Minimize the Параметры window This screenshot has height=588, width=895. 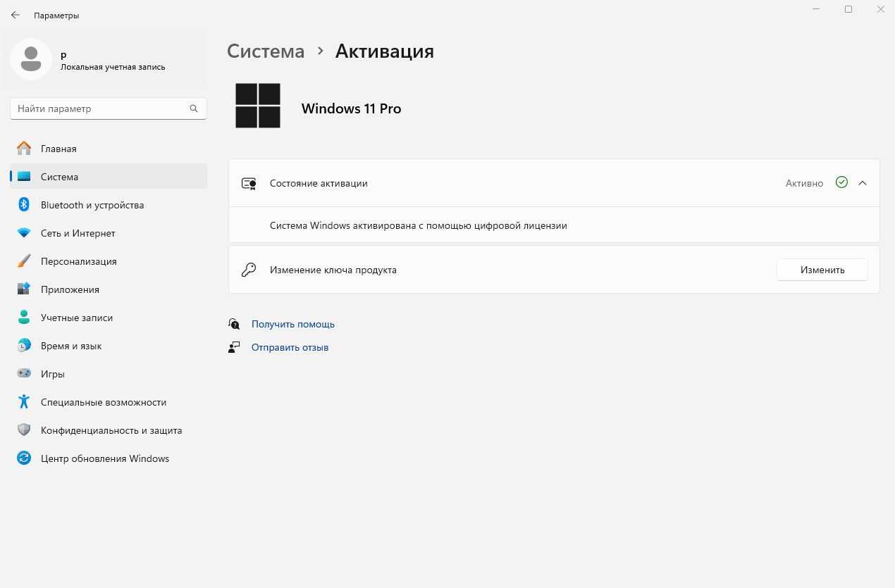point(816,10)
